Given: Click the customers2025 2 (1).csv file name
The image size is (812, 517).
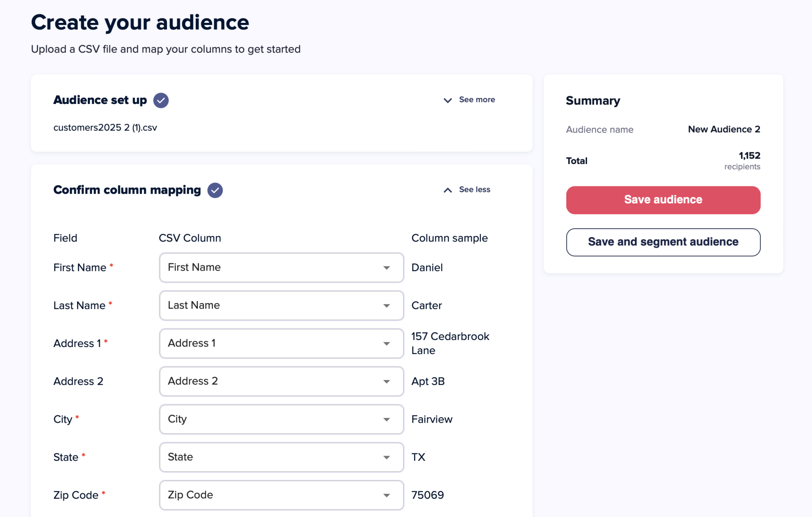Looking at the screenshot, I should tap(105, 128).
